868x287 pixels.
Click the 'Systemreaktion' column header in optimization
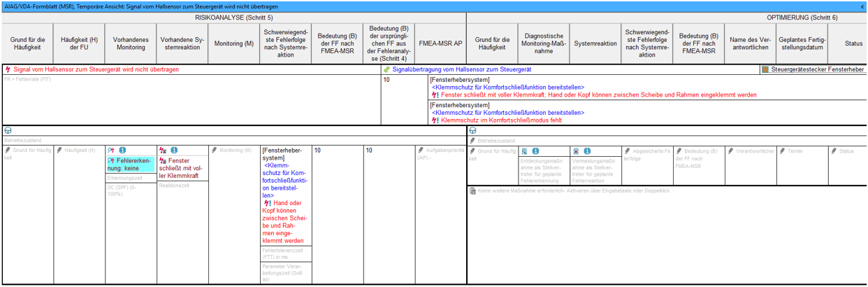point(595,43)
